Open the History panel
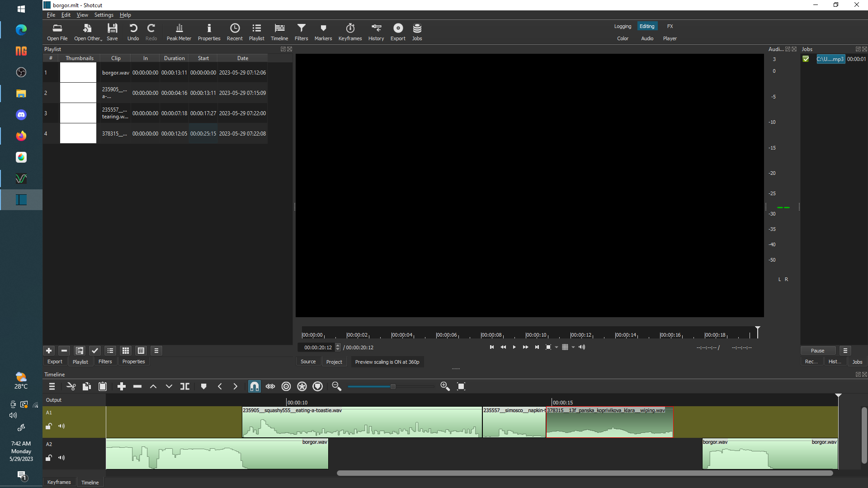The image size is (868, 488). click(376, 32)
